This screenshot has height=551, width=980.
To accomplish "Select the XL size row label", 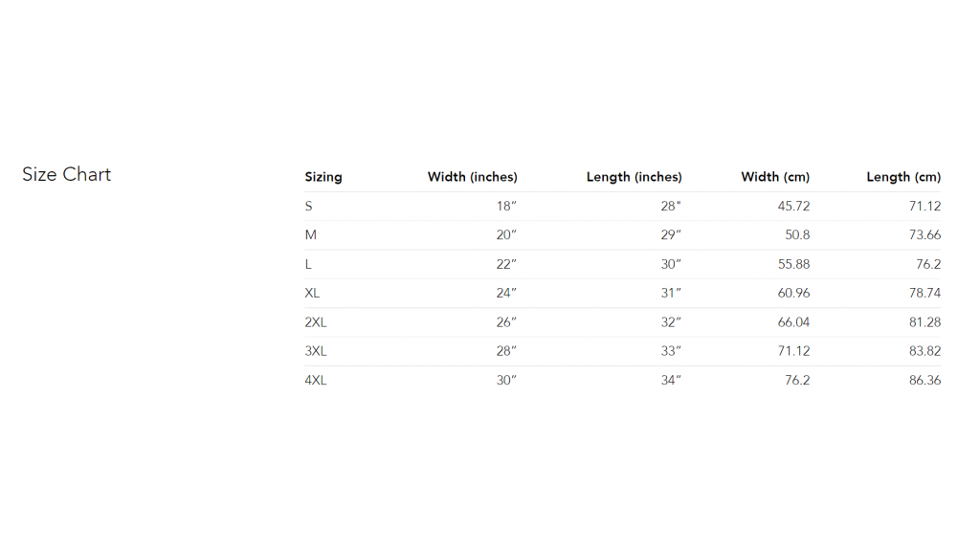I will [312, 293].
